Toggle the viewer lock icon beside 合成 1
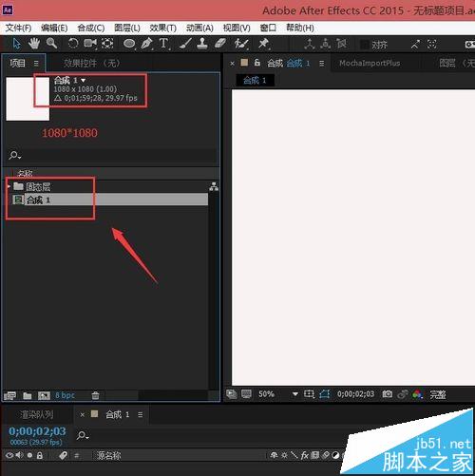The width and height of the screenshot is (475, 476). (x=257, y=63)
